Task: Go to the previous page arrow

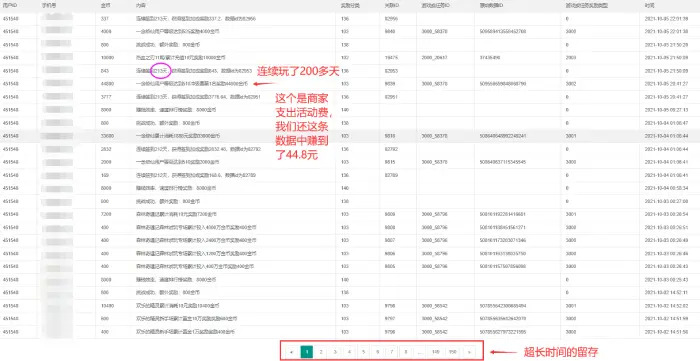Action: pos(292,352)
